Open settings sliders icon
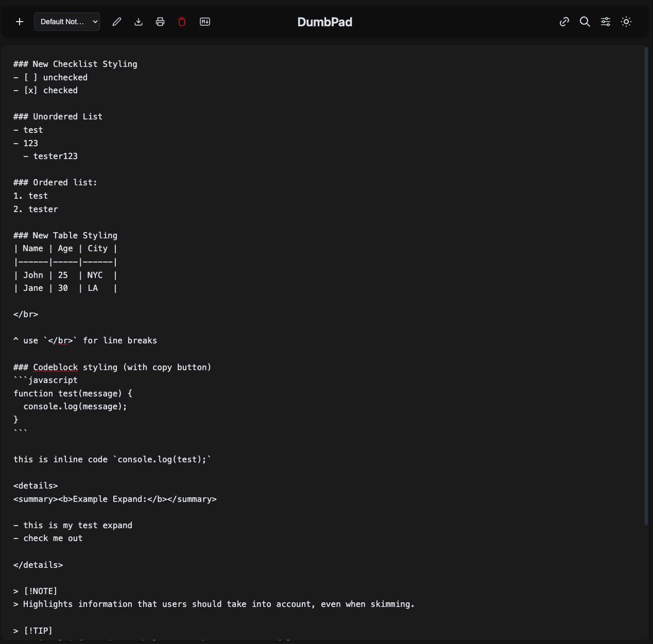 (x=606, y=22)
